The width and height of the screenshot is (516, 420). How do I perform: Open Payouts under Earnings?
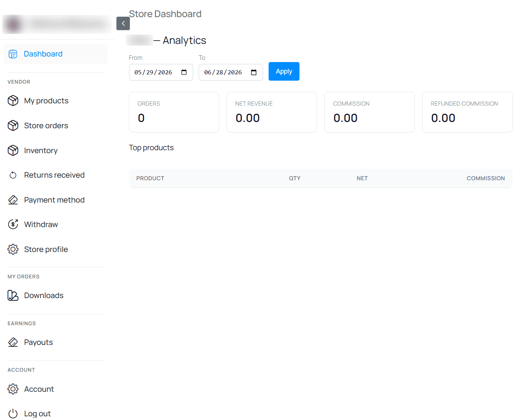coord(38,342)
